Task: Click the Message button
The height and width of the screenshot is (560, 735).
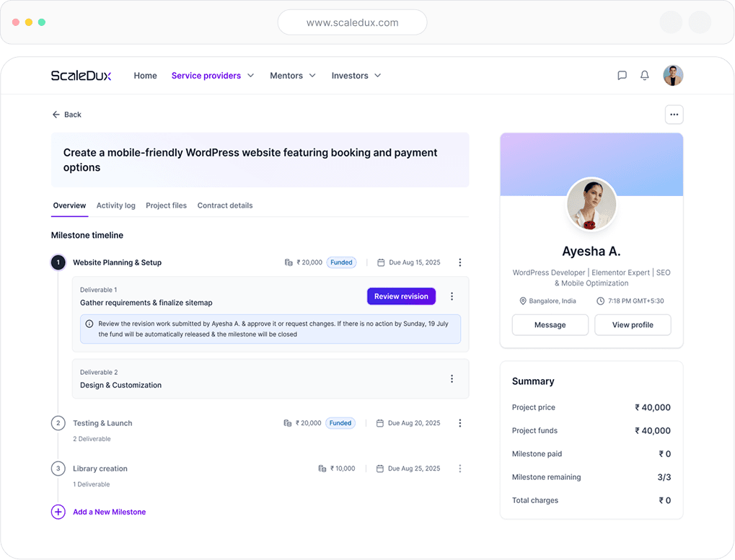Action: click(550, 324)
